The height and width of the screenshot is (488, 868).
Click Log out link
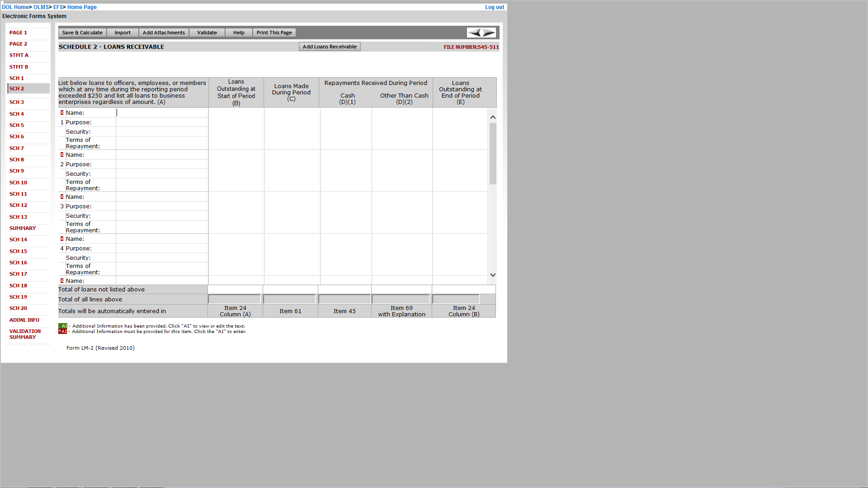[x=494, y=7]
